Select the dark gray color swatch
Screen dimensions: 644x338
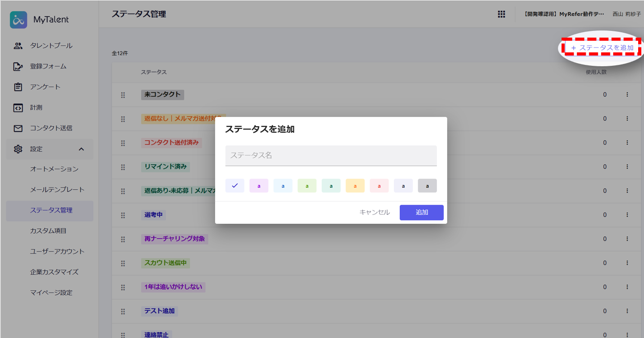tap(427, 185)
